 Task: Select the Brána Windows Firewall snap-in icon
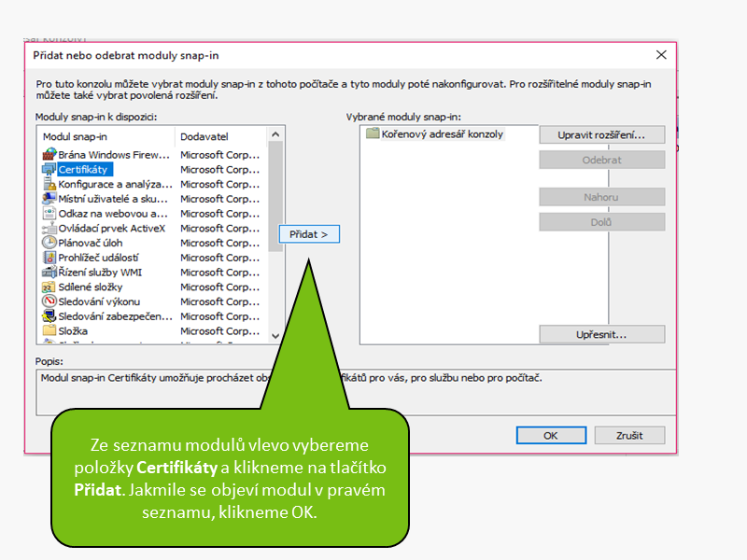tap(49, 155)
